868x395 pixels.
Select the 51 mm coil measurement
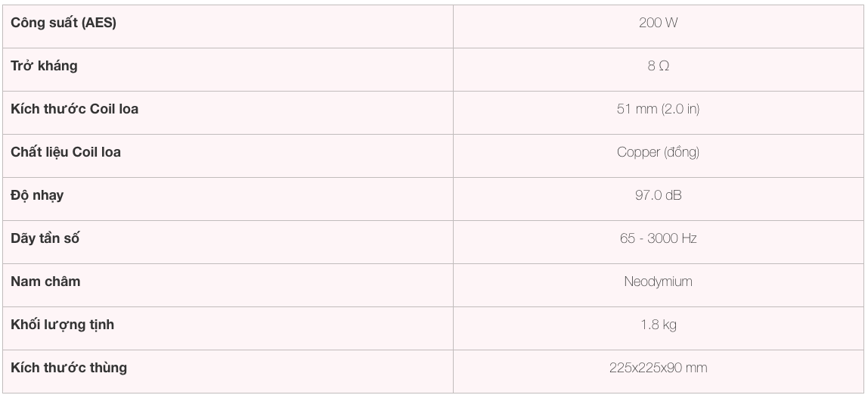(637, 109)
